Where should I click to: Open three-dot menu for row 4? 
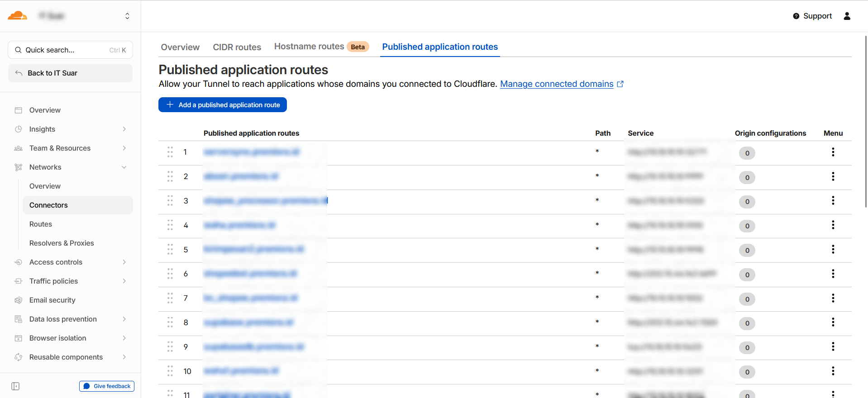[833, 225]
